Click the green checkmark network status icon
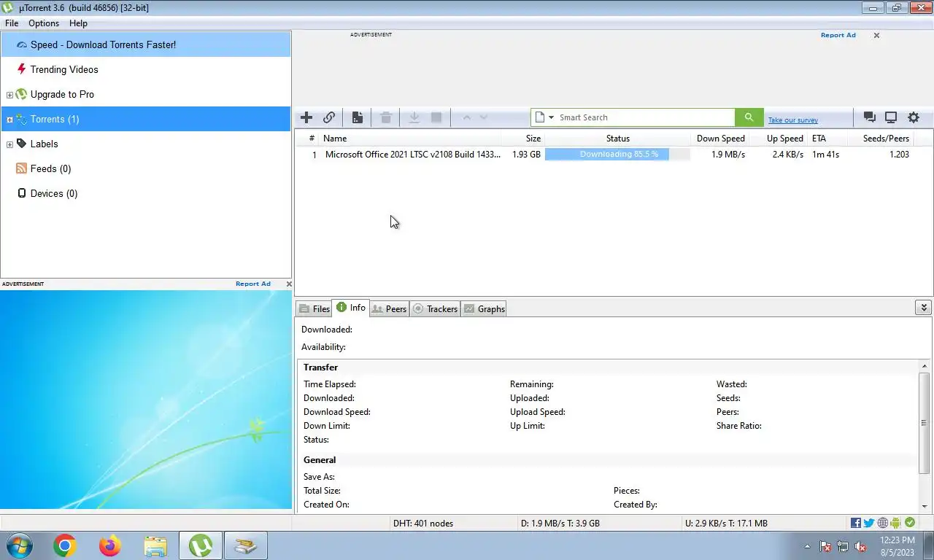The image size is (934, 560). pos(910,523)
